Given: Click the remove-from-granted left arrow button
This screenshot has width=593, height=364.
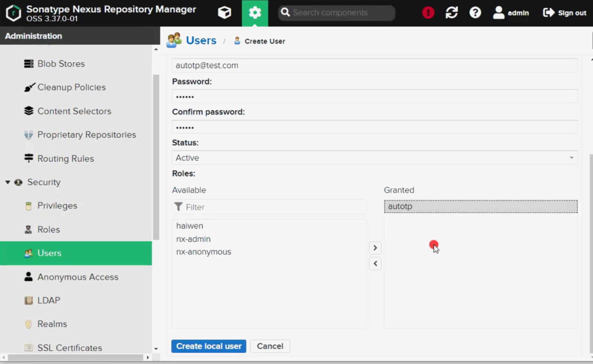Looking at the screenshot, I should [375, 263].
